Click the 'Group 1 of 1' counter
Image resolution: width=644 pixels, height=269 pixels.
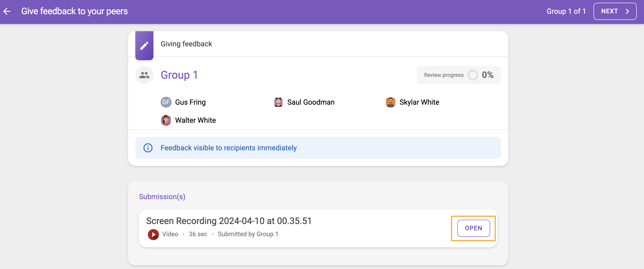tap(566, 11)
